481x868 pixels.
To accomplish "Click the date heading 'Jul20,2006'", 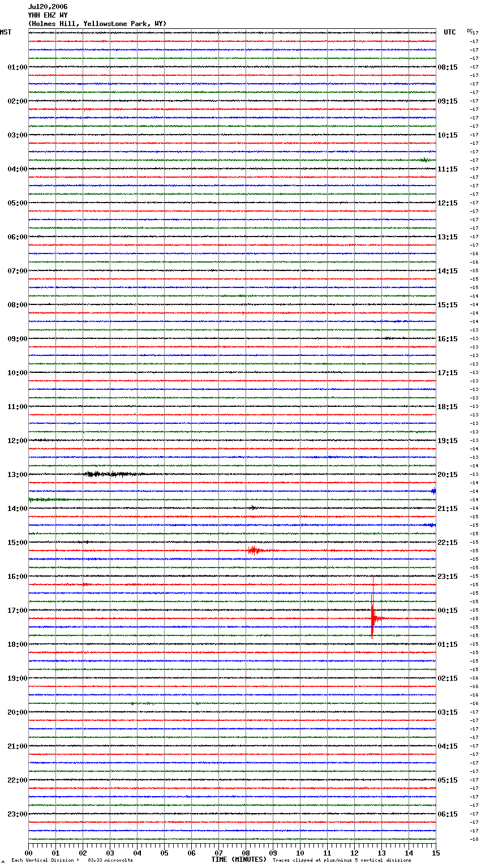I will click(48, 7).
